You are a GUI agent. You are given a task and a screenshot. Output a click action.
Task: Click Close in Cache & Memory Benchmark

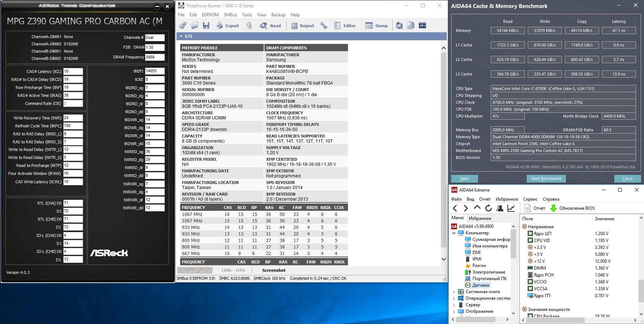pyautogui.click(x=628, y=179)
